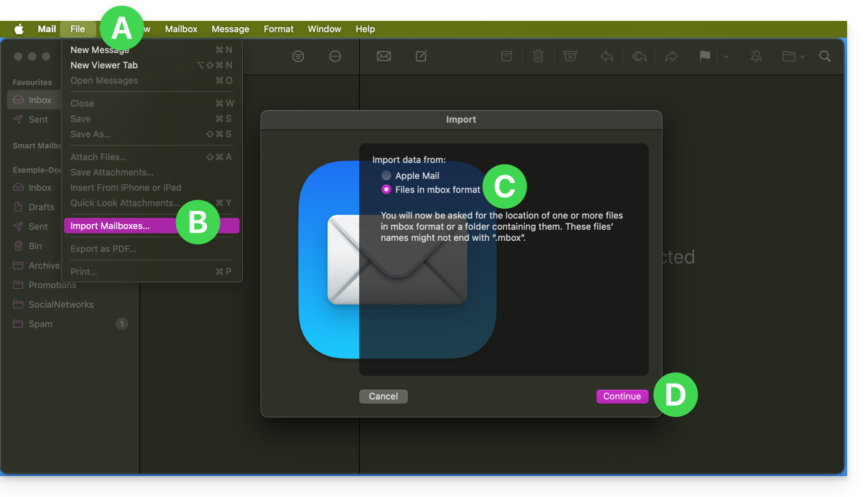The width and height of the screenshot is (868, 497).
Task: Open the Move to folder dropdown
Action: click(x=793, y=56)
